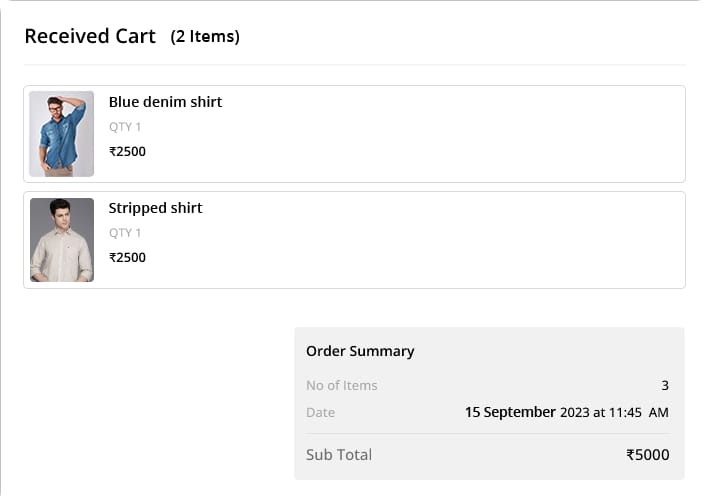Viewport: 709px width, 498px height.
Task: Click the ₹2500 price of Stripped shirt
Action: click(x=127, y=258)
